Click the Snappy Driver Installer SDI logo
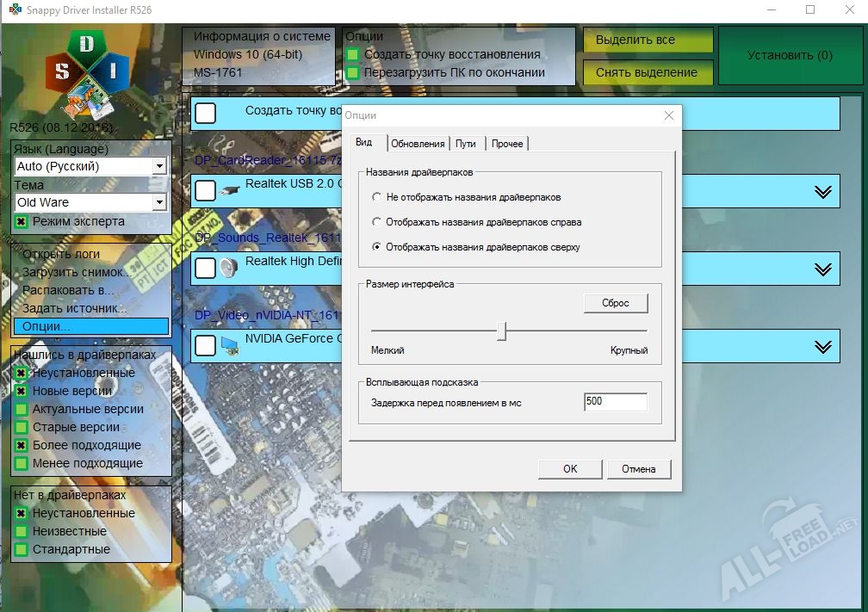868x612 pixels. click(x=88, y=73)
